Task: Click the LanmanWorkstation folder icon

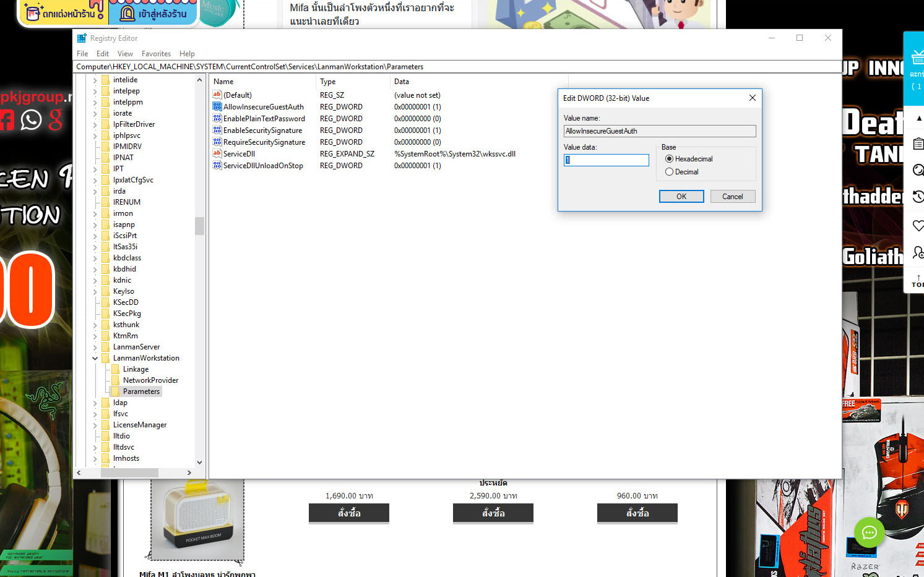Action: [x=105, y=358]
